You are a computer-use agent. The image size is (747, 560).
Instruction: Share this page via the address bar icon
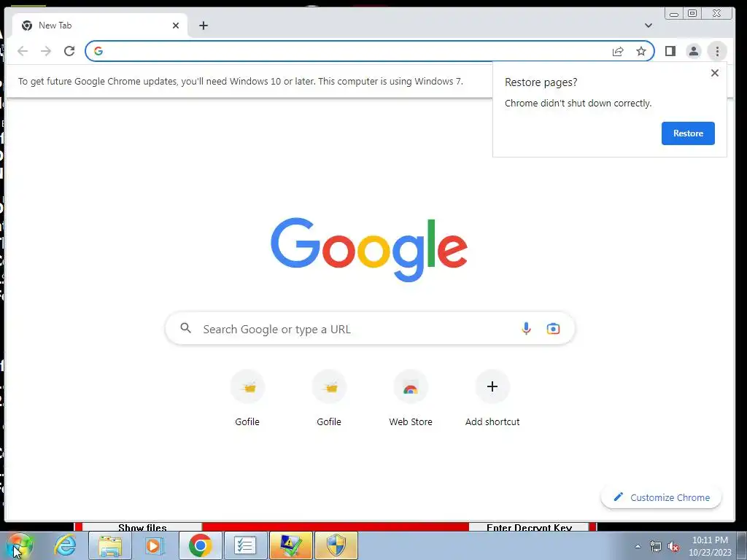point(618,51)
